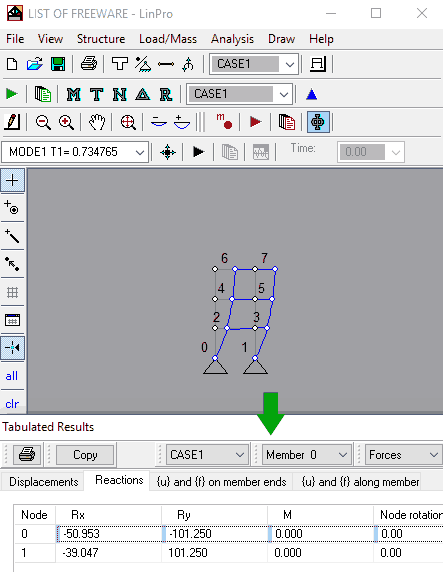Click the support/restraint icon with percent symbol

coord(143,64)
